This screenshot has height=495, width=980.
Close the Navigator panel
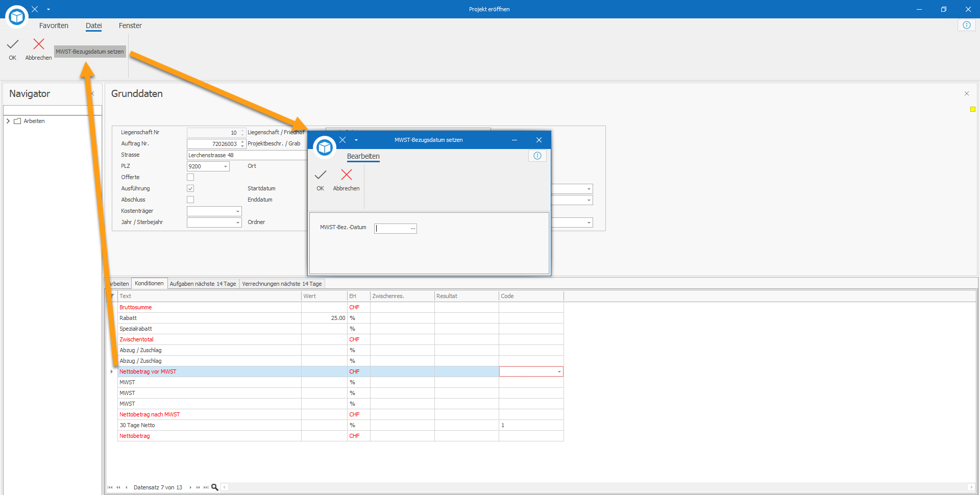92,93
